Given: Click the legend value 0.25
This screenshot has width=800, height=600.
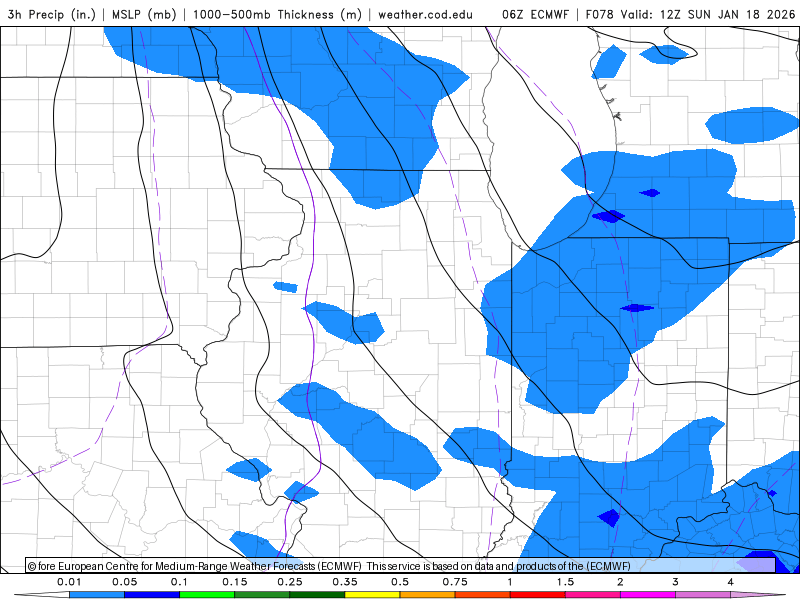Looking at the screenshot, I should pyautogui.click(x=290, y=582).
